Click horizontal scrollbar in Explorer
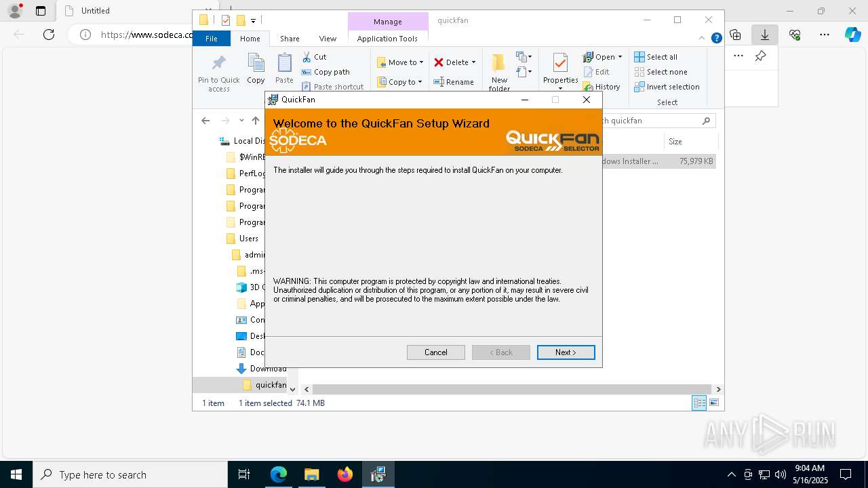 (512, 389)
